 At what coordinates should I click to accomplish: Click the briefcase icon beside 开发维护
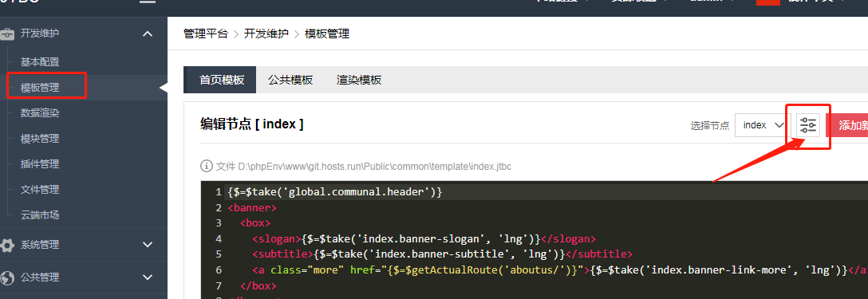coord(8,33)
